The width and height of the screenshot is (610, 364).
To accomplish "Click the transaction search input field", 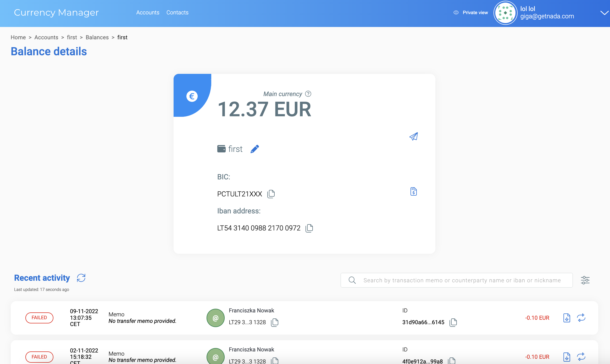I will click(x=462, y=280).
